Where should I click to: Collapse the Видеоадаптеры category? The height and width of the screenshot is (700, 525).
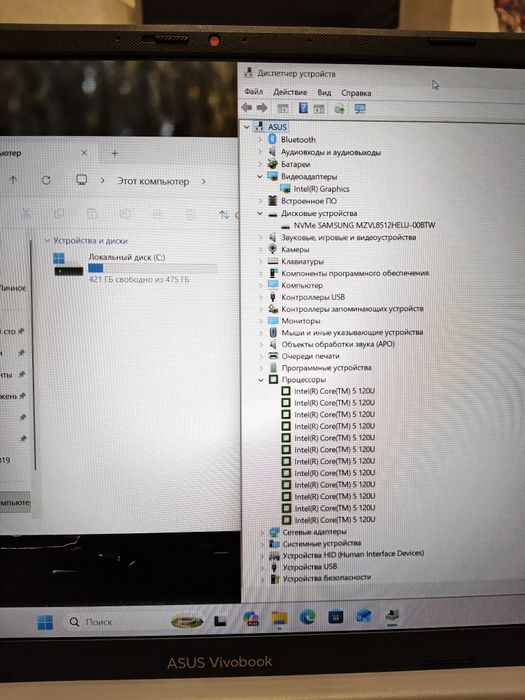(260, 176)
